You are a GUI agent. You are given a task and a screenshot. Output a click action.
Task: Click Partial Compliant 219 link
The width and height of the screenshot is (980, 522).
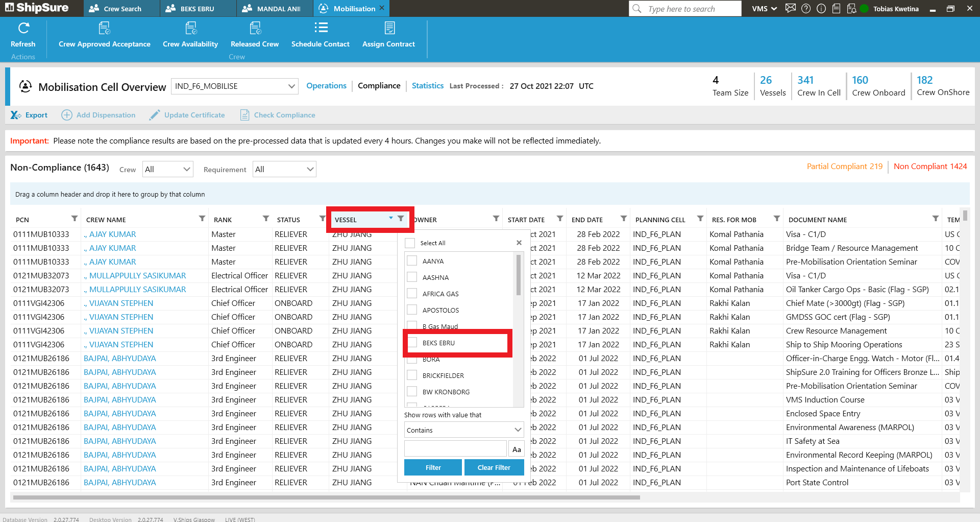[x=845, y=167]
